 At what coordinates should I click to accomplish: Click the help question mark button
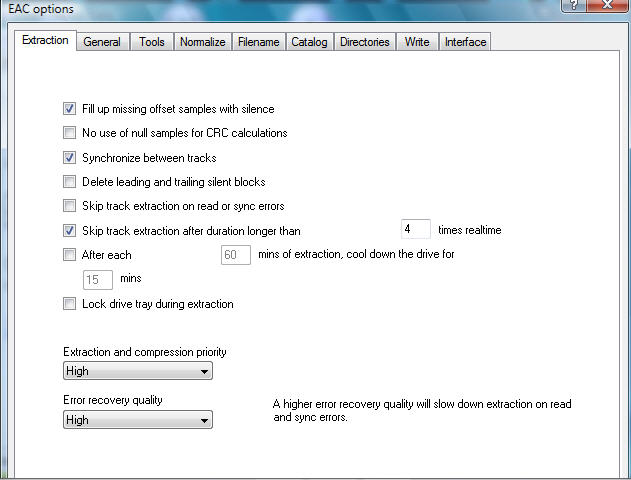click(x=574, y=5)
